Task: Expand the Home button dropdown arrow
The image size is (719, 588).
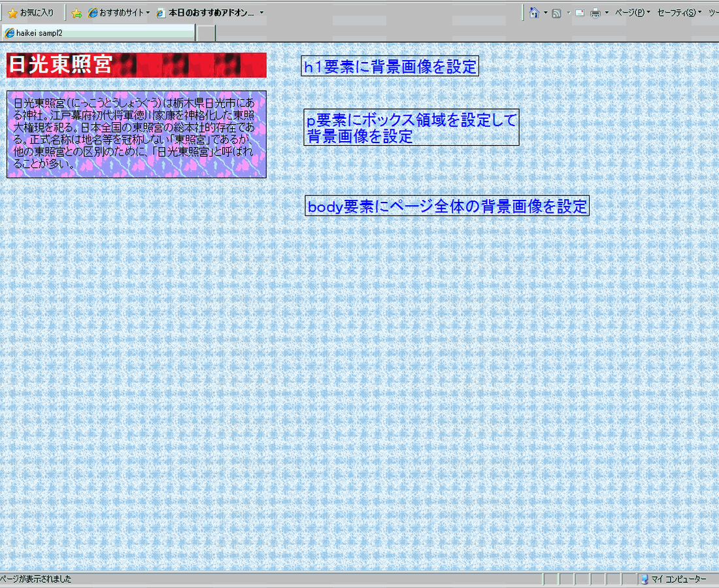Action: click(546, 13)
